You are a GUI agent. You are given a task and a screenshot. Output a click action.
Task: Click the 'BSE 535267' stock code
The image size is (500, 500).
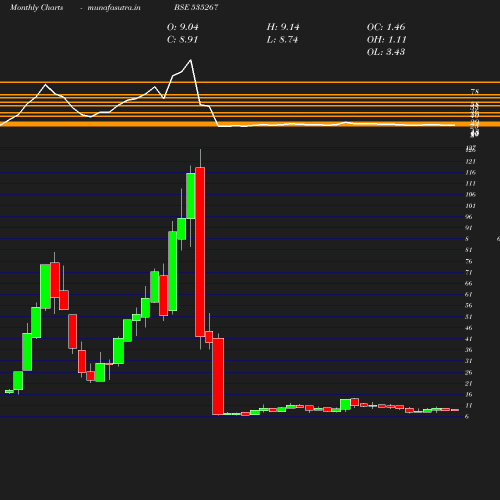[196, 7]
